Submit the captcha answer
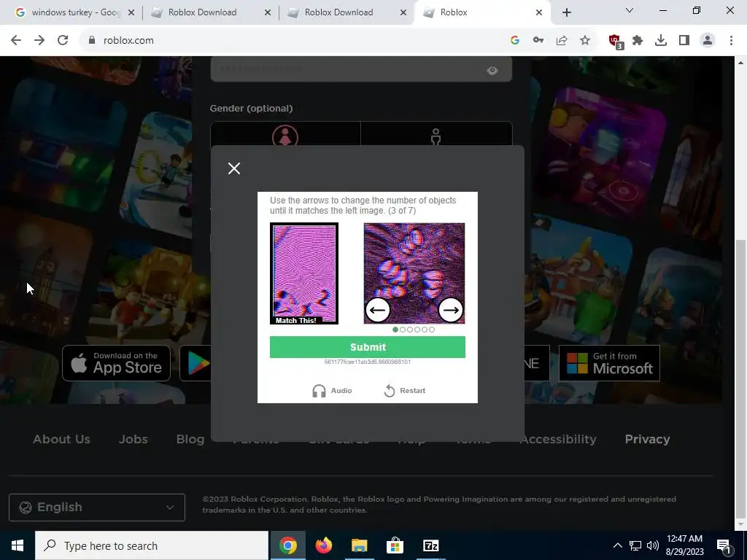 point(368,347)
